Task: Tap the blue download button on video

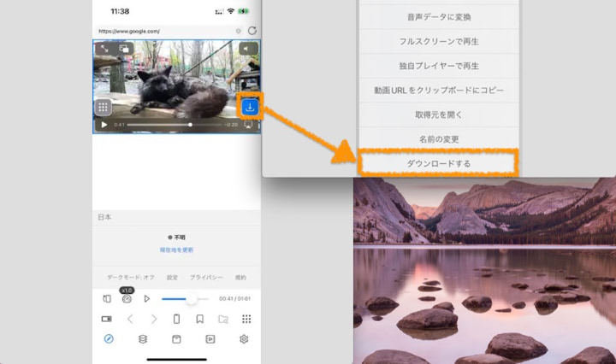Action: (249, 107)
